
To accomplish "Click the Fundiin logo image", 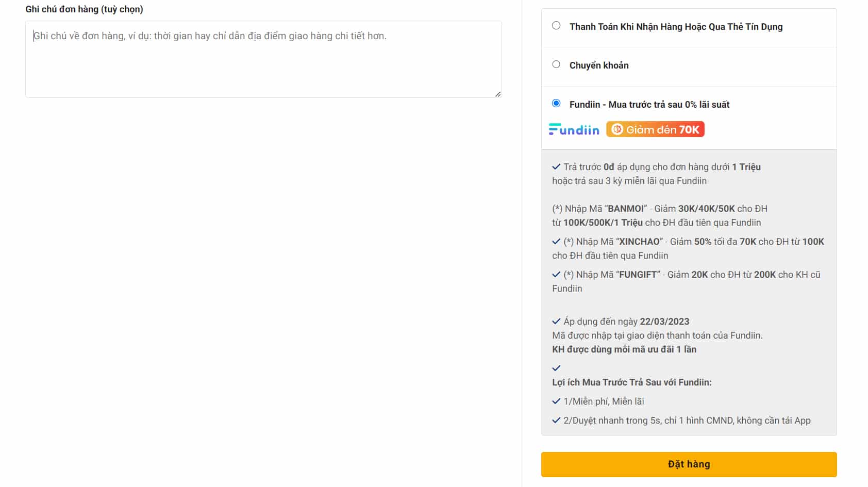I will (574, 129).
